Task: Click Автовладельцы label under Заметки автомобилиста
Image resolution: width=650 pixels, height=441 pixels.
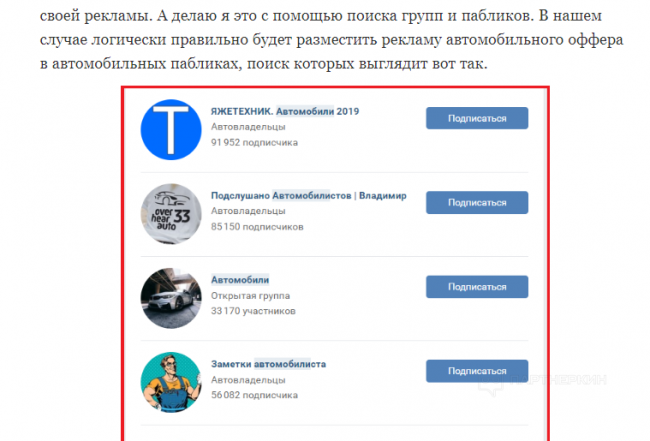Action: point(248,380)
